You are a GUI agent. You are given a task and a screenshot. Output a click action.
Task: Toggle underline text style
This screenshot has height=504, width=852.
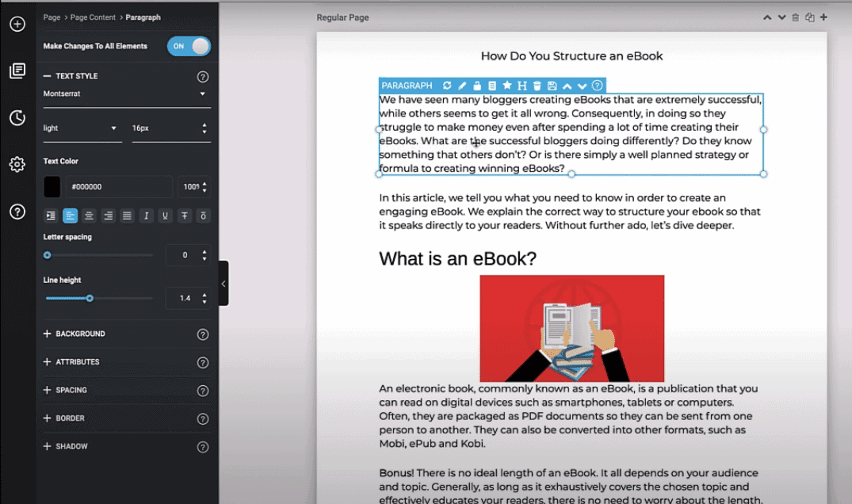point(165,216)
